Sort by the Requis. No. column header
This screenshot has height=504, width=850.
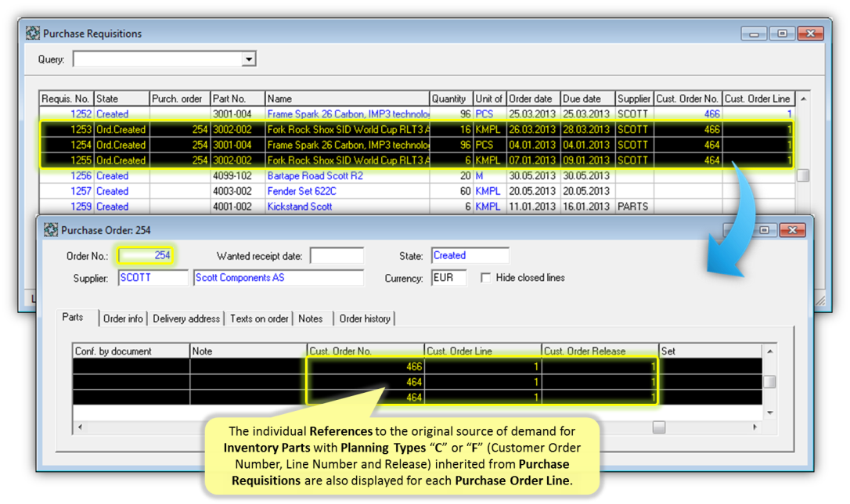click(x=67, y=99)
